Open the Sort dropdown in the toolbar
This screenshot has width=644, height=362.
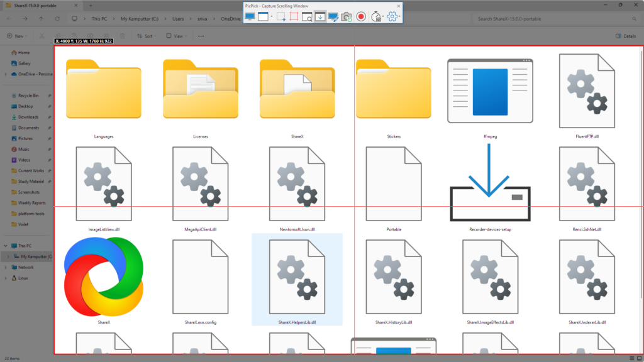coord(147,36)
